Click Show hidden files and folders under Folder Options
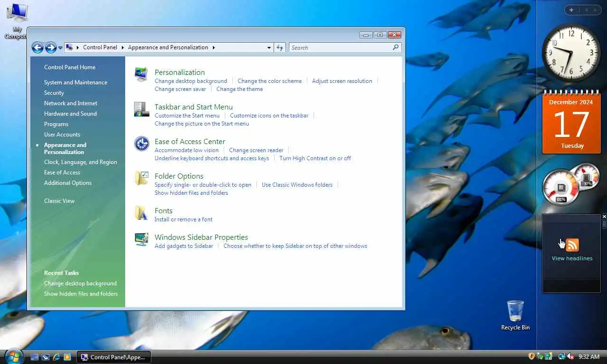The image size is (607, 364). (191, 193)
